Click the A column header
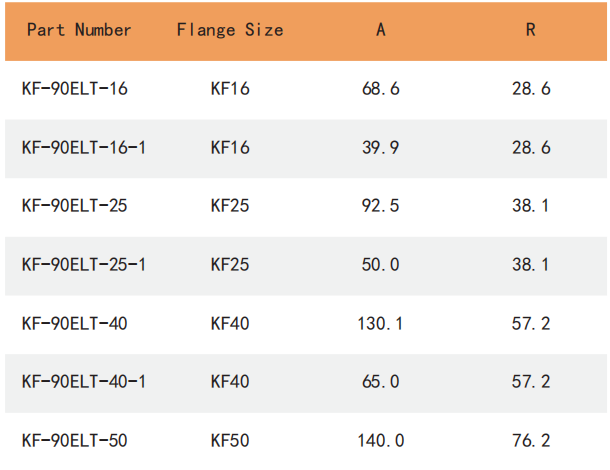This screenshot has height=470, width=610. (381, 30)
